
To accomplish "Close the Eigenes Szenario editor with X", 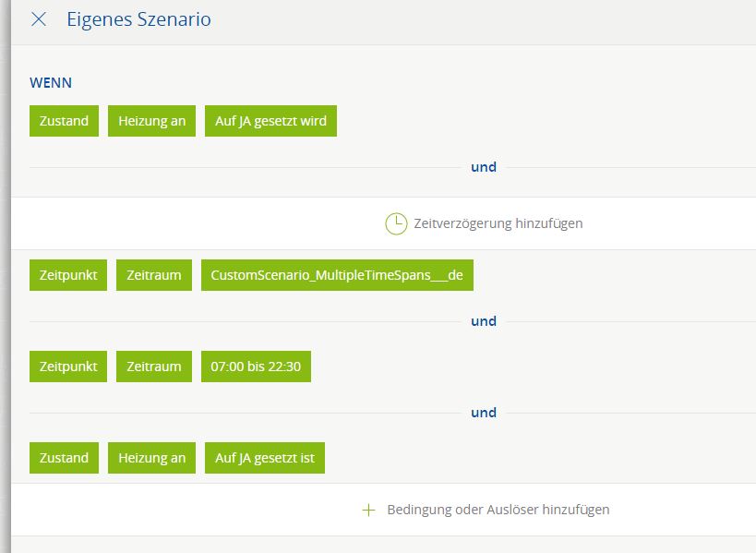I will click(39, 19).
